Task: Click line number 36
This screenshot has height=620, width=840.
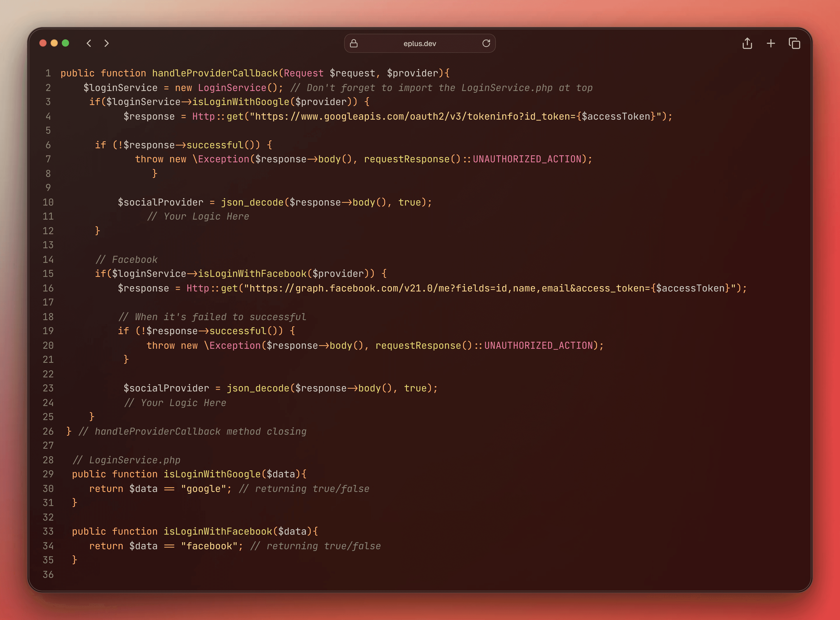Action: coord(48,574)
